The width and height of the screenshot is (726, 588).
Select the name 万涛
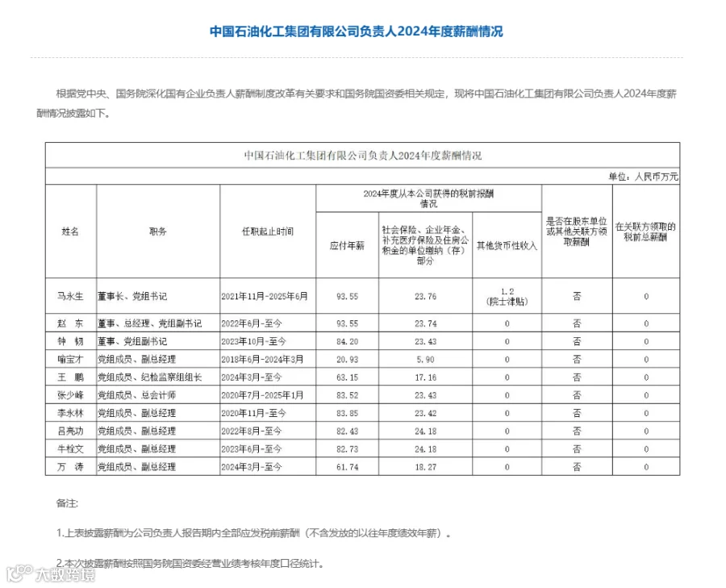70,467
